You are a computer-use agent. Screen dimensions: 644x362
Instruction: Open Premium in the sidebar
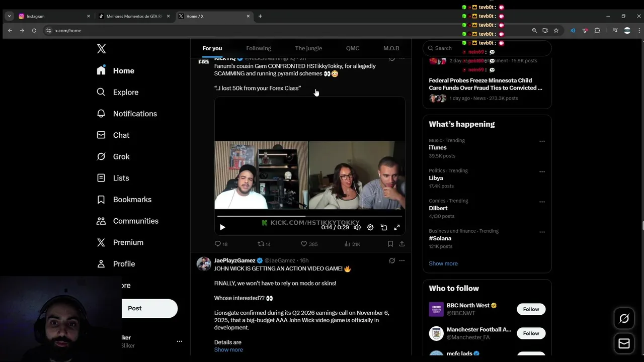120,242
